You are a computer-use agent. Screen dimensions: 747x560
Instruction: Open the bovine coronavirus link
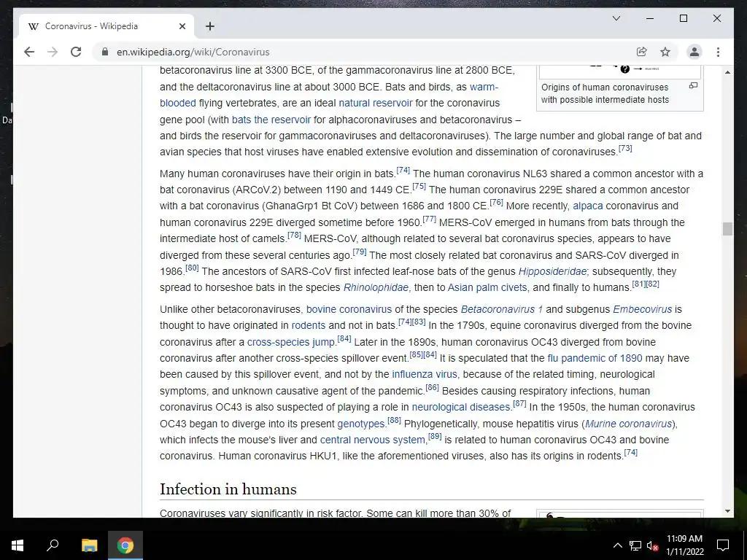pyautogui.click(x=349, y=309)
